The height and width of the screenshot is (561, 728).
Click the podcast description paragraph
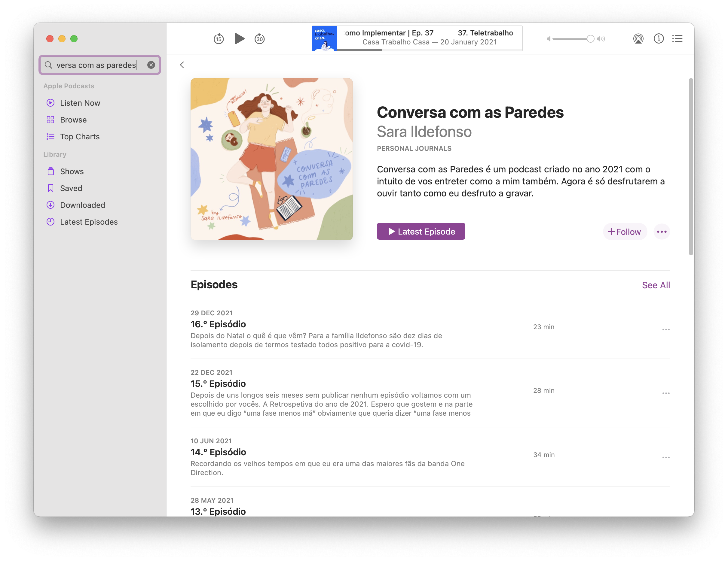[521, 181]
